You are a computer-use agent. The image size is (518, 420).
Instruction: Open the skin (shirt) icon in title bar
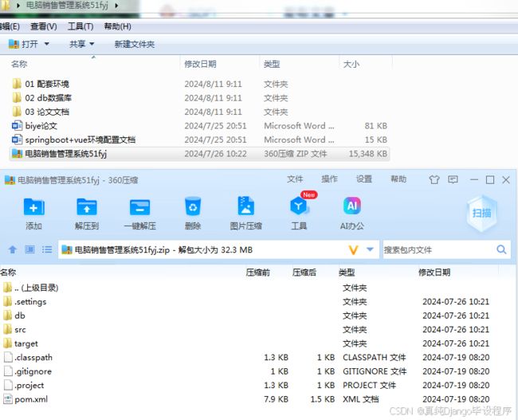[x=434, y=179]
